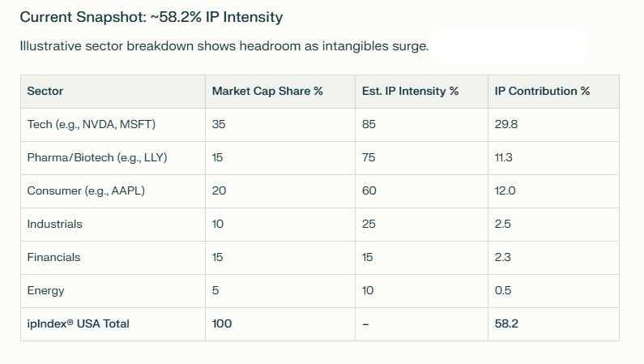Click the illustrative sector breakdown subtitle text
The height and width of the screenshot is (364, 644).
point(224,46)
